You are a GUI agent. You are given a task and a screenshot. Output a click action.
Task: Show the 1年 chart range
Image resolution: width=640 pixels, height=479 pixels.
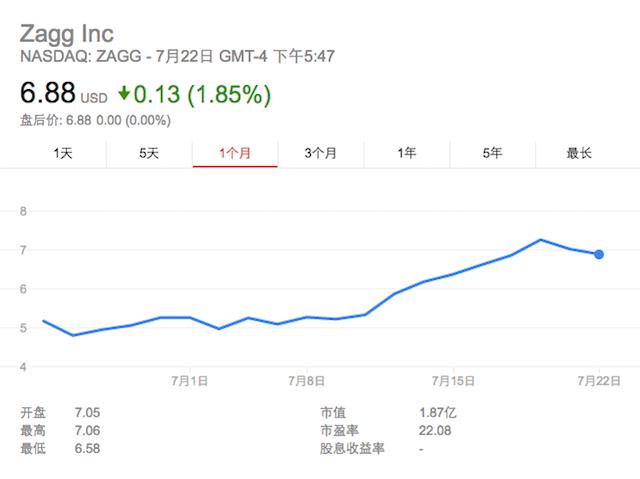point(407,153)
